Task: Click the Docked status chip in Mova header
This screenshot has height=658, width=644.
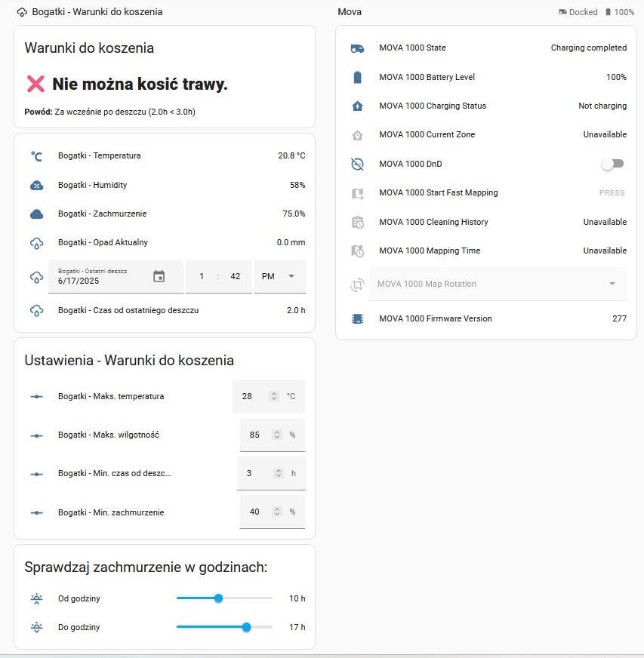Action: [x=578, y=12]
